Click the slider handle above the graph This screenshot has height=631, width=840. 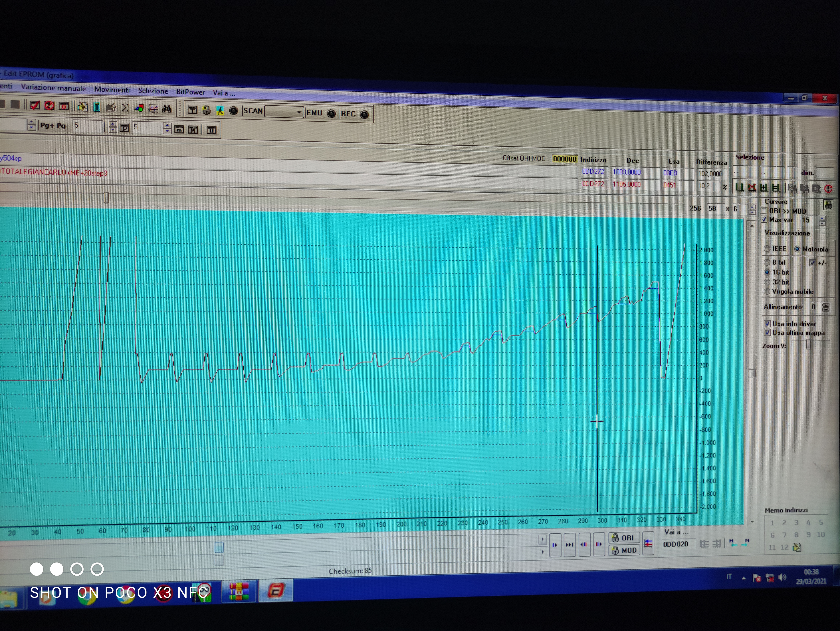(x=106, y=198)
